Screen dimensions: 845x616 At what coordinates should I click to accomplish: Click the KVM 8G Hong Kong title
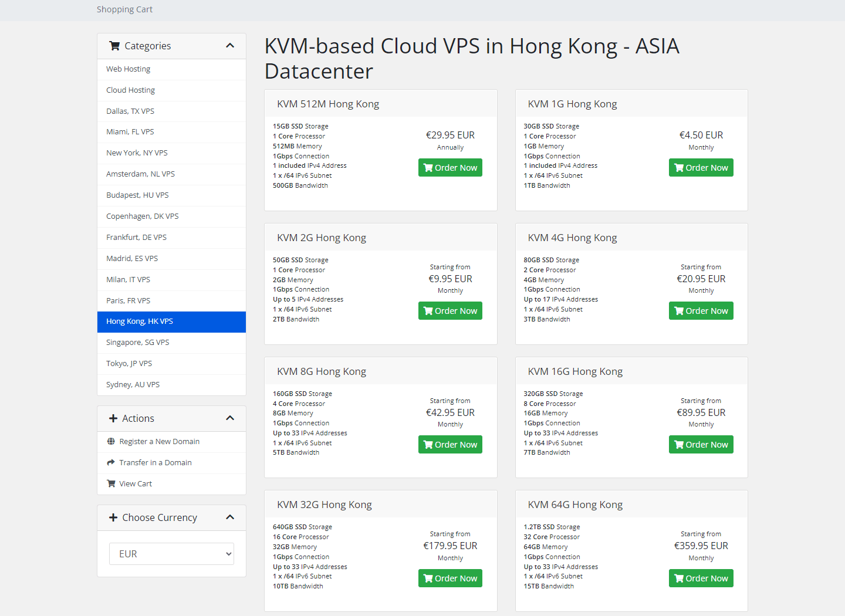tap(322, 371)
